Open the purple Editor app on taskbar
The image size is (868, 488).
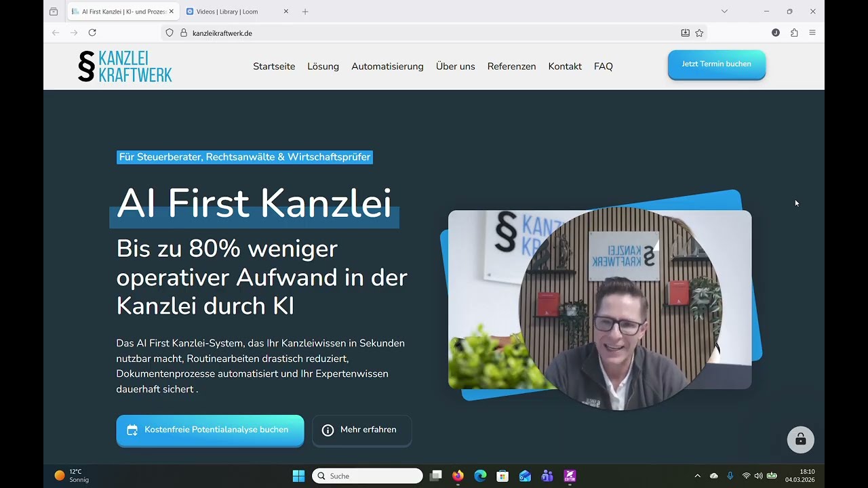pos(570,476)
